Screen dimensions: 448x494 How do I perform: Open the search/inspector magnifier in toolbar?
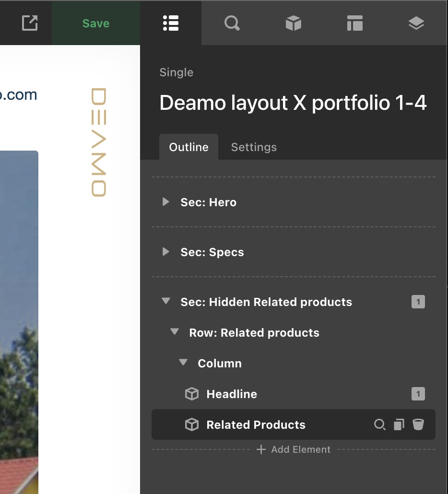click(232, 23)
